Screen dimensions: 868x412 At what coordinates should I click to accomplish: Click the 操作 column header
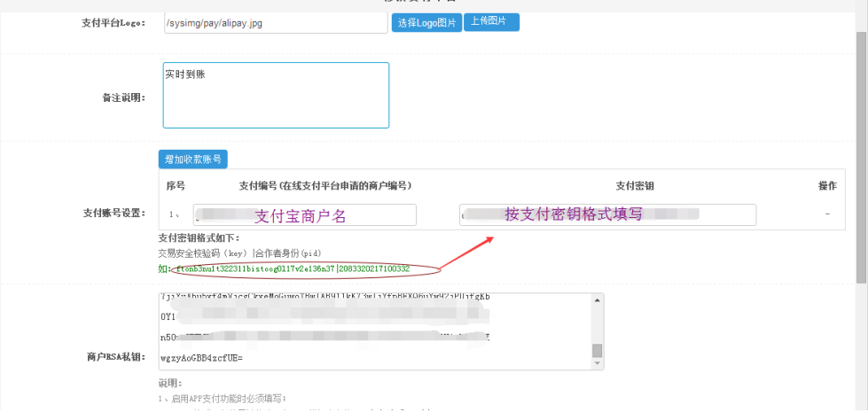pos(826,186)
